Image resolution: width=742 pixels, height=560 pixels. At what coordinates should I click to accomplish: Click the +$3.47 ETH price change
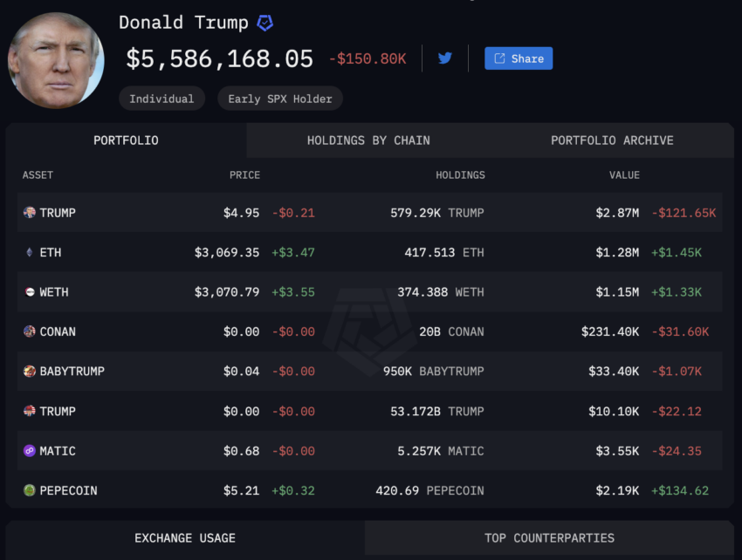pyautogui.click(x=293, y=253)
